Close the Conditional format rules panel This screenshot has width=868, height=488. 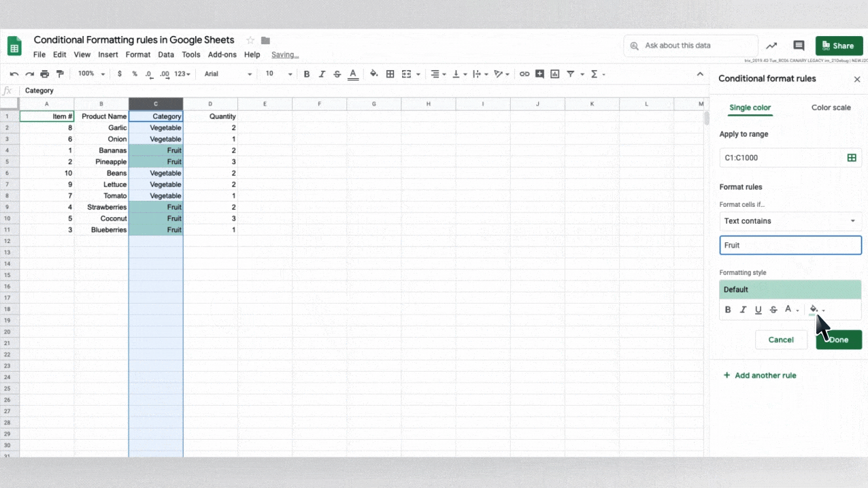[x=857, y=79]
